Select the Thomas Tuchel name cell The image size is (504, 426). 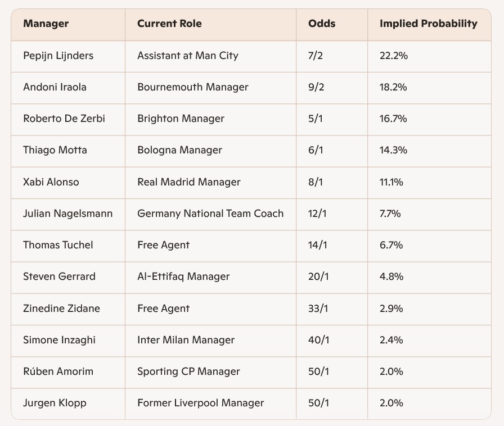(x=58, y=245)
